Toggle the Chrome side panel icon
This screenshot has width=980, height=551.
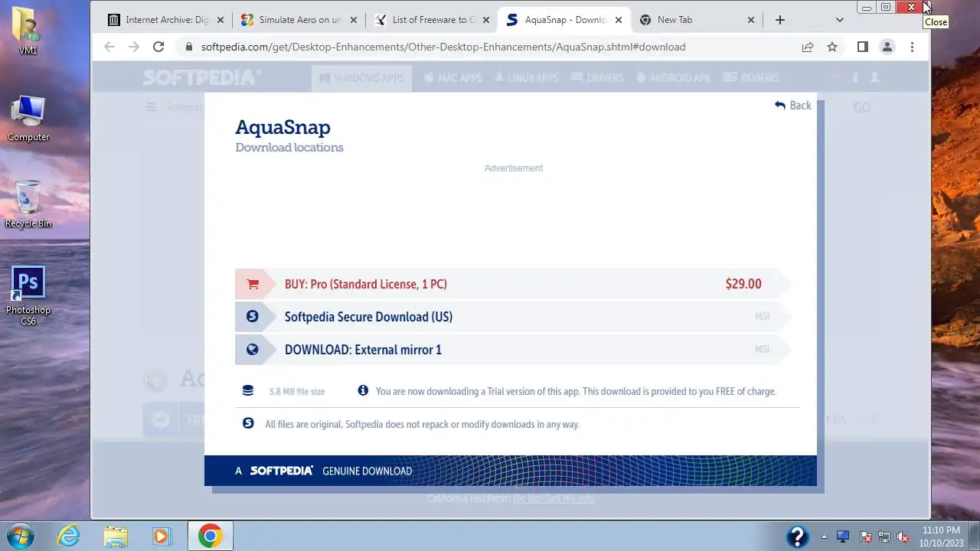coord(862,47)
